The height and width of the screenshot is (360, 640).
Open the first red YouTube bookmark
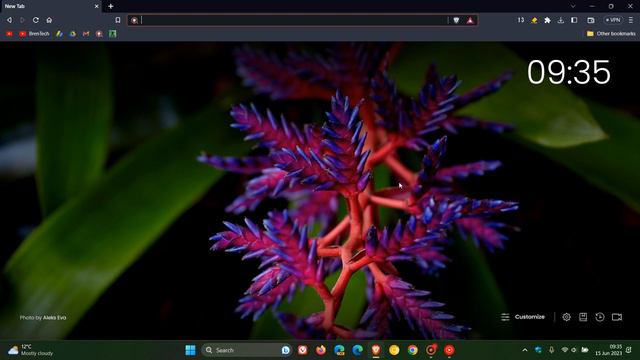(9, 34)
